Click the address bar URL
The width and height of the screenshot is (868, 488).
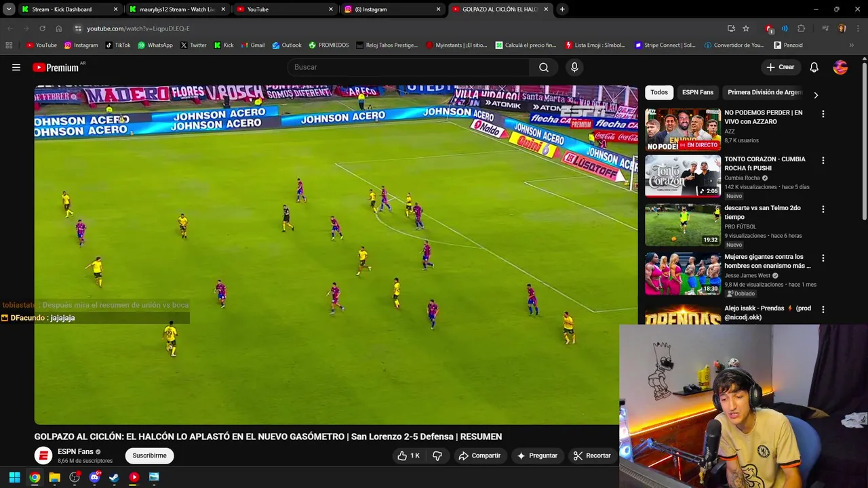(138, 28)
